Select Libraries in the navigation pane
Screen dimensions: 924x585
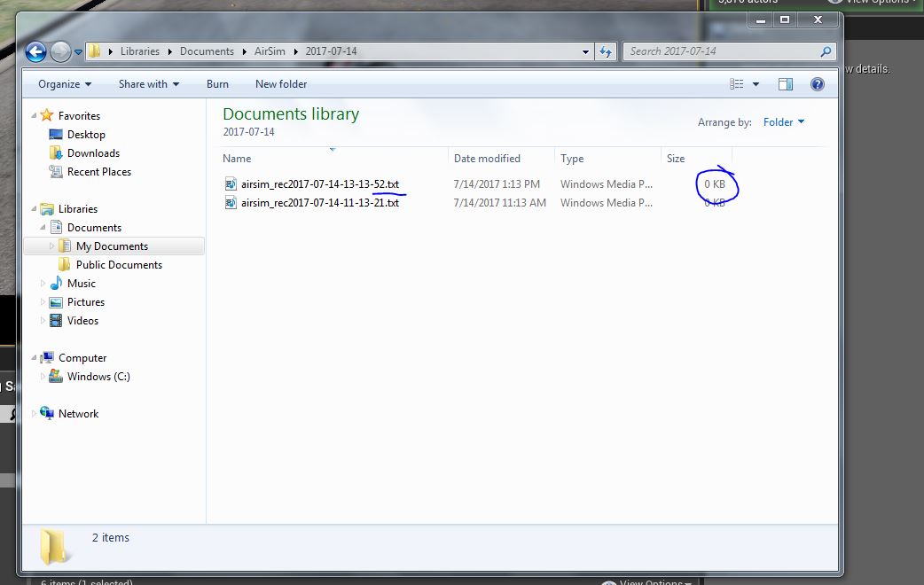(78, 209)
